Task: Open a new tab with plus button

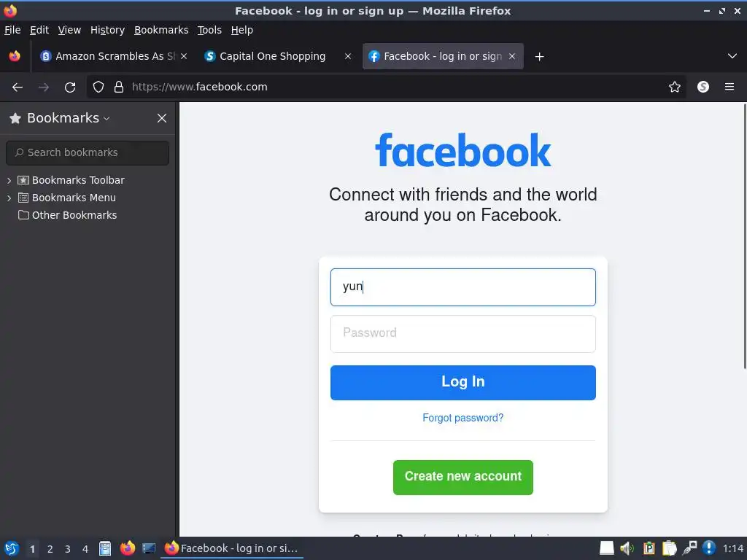Action: click(539, 57)
